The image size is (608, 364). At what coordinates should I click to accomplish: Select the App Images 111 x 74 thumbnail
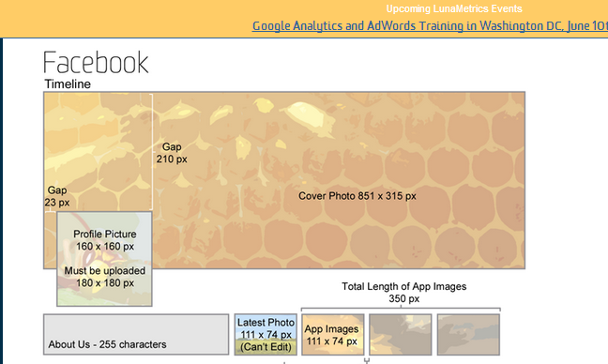pyautogui.click(x=333, y=335)
